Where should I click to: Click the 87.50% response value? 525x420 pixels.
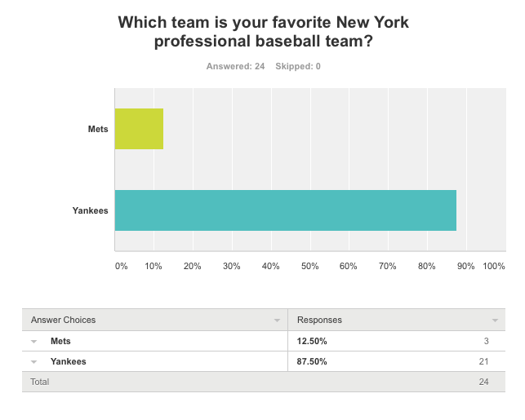coord(312,361)
